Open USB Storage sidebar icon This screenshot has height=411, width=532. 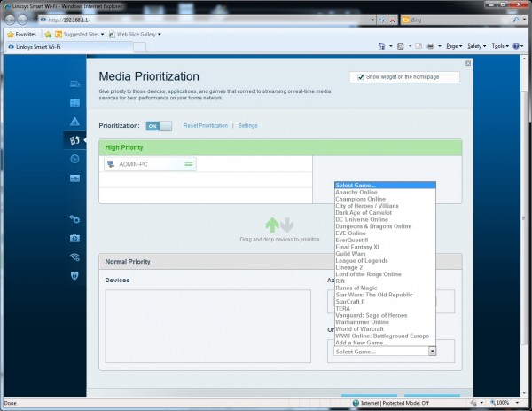[75, 178]
